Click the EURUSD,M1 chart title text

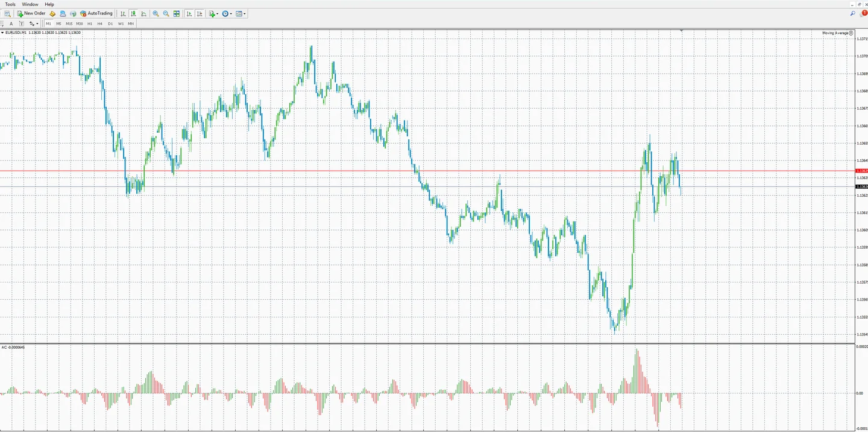pos(16,33)
